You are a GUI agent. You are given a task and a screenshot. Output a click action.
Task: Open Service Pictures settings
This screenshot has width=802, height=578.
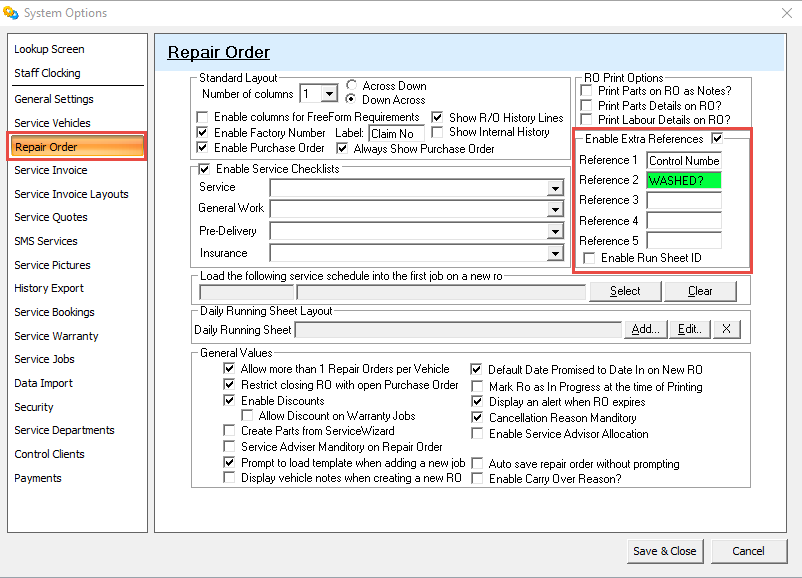coord(52,265)
